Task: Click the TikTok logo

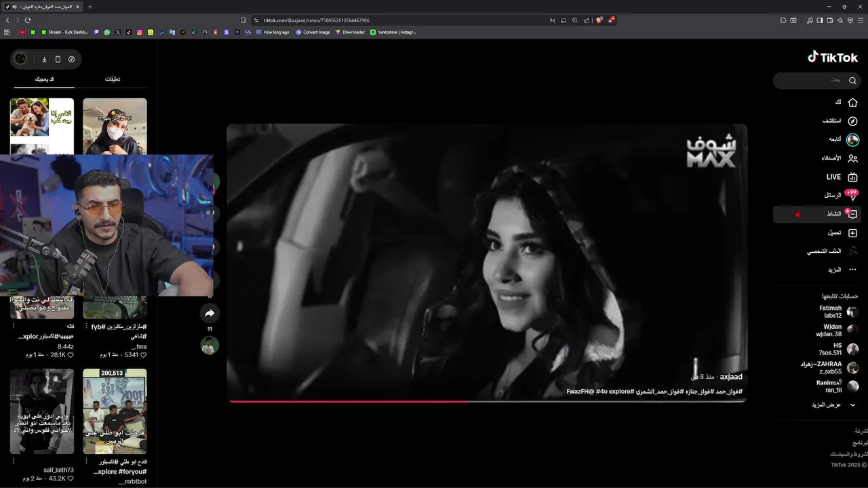Action: [833, 58]
